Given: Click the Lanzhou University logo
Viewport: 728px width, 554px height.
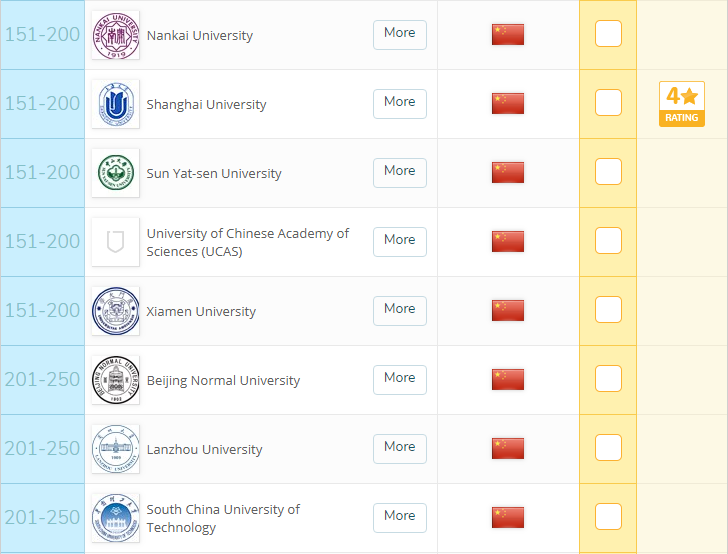Looking at the screenshot, I should (115, 449).
